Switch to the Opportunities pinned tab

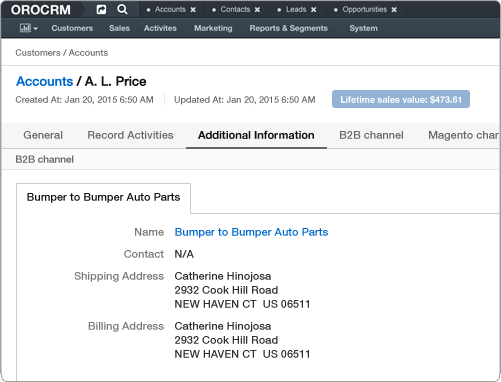coord(365,9)
